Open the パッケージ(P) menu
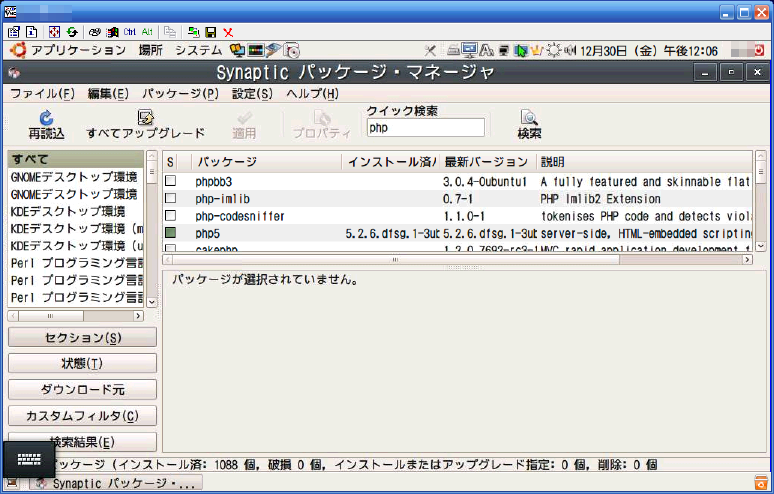Viewport: 774px width, 494px height. point(181,94)
